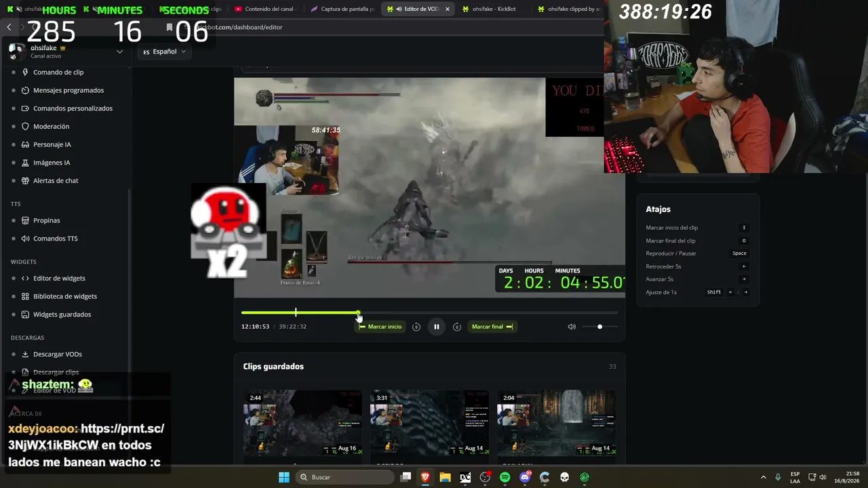Click the microphone tray icon
868x488 pixels.
tap(778, 477)
